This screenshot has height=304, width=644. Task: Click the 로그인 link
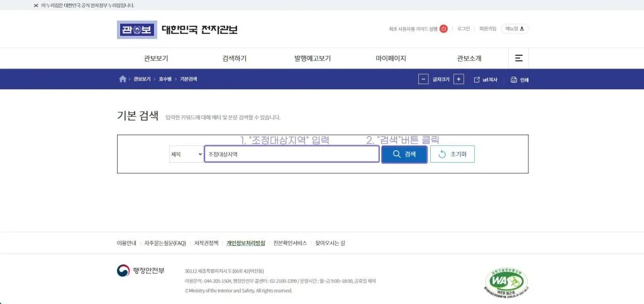coord(464,29)
